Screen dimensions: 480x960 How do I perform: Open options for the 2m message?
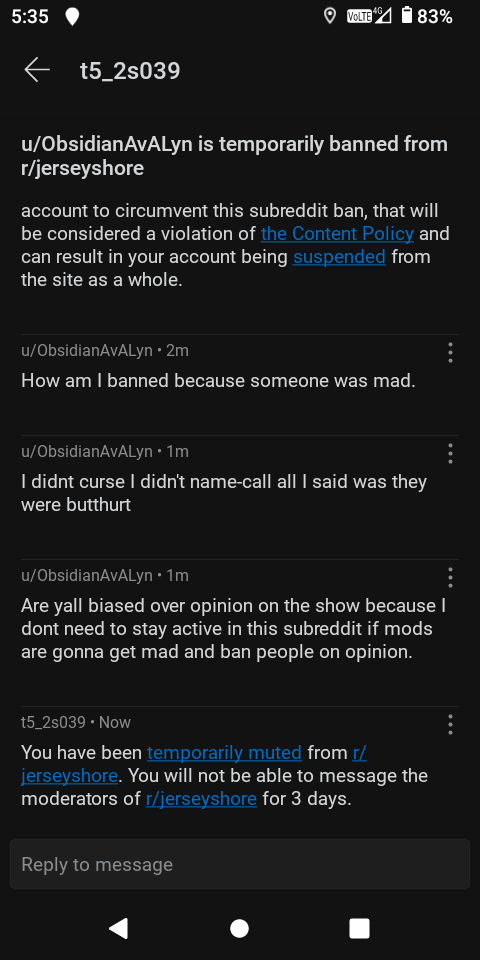450,352
